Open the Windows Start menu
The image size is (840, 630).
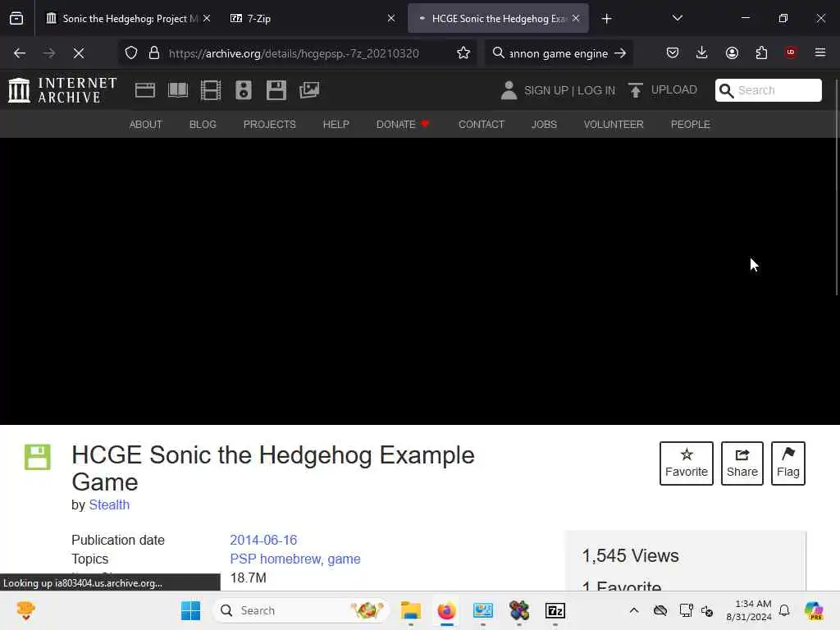coord(190,610)
